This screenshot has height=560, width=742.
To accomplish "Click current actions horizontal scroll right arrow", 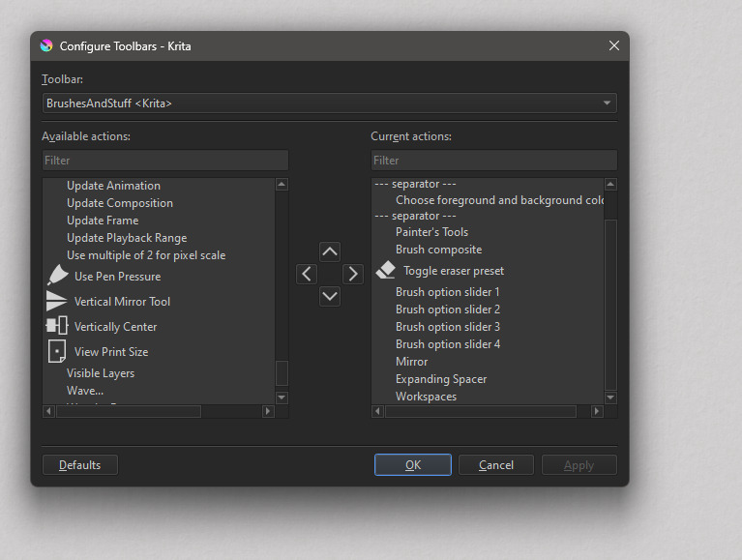I will coord(597,411).
